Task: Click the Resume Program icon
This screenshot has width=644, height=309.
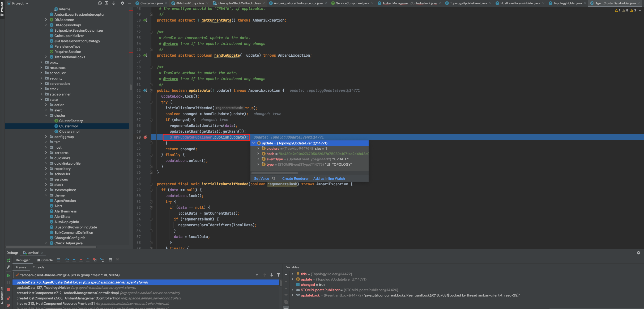Action: (8, 275)
